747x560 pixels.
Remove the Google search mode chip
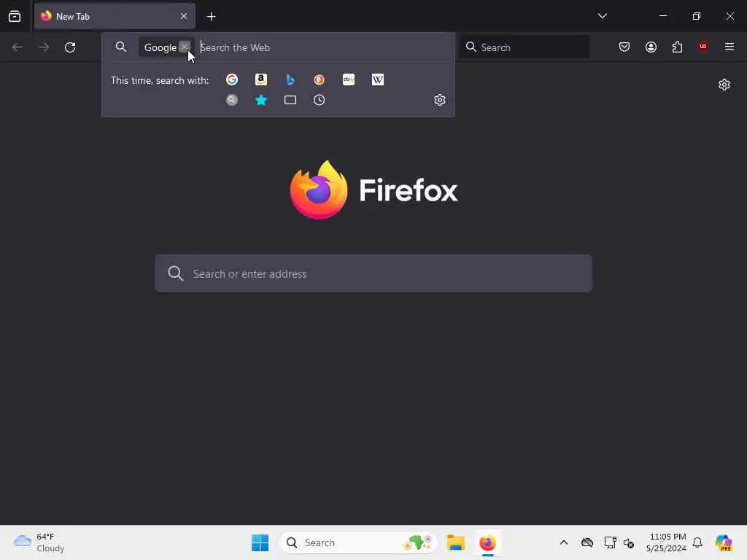pos(185,47)
